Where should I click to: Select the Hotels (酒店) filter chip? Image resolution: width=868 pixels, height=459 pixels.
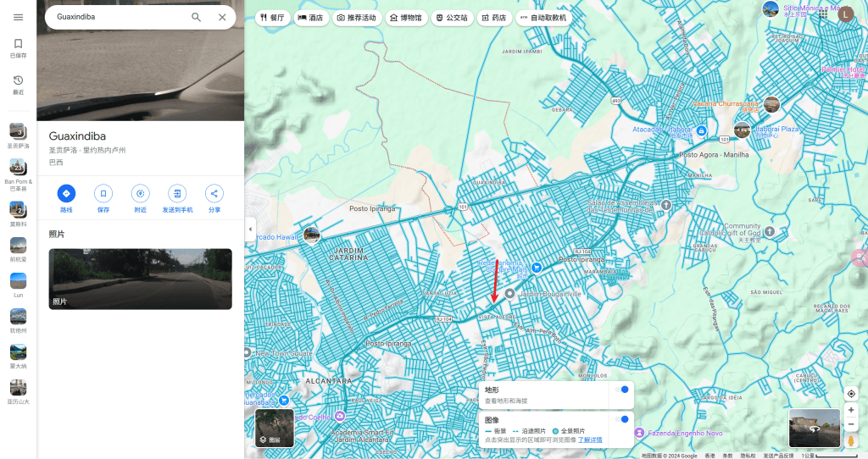[x=311, y=17]
